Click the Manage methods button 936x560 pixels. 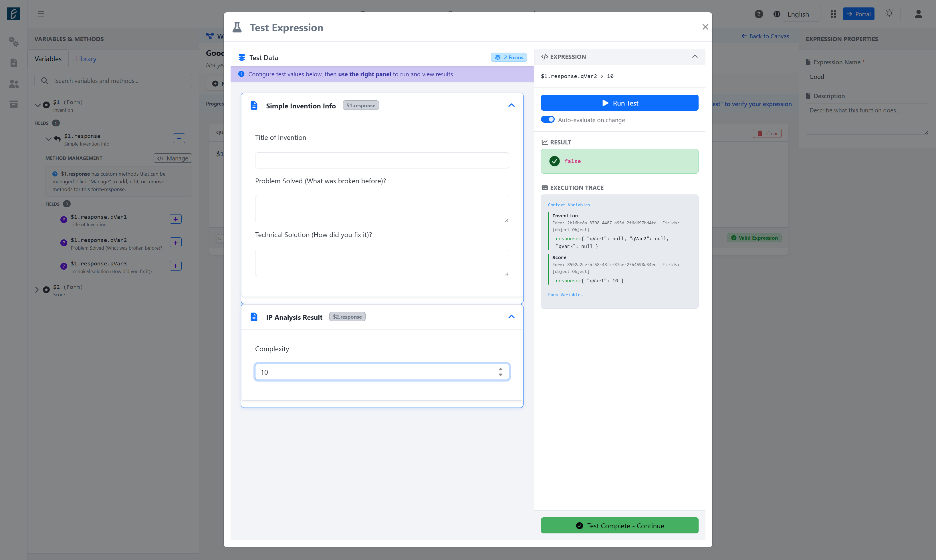click(172, 158)
